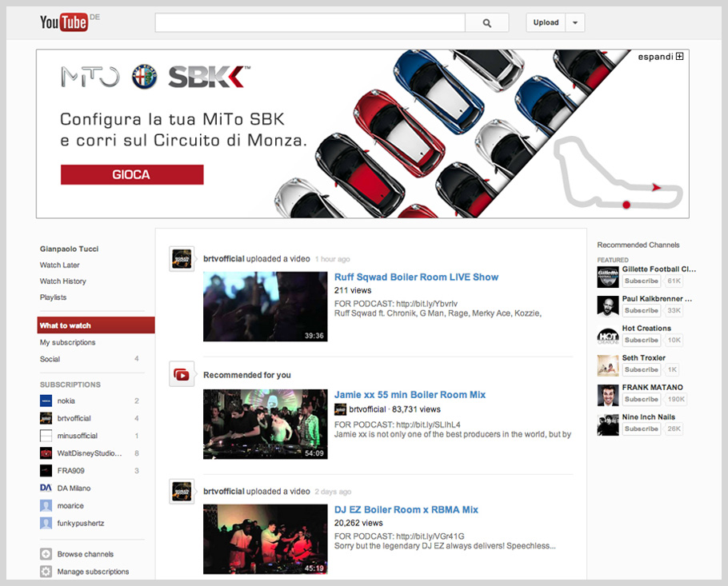Open Gianpaolo Tucci profile link

click(69, 249)
